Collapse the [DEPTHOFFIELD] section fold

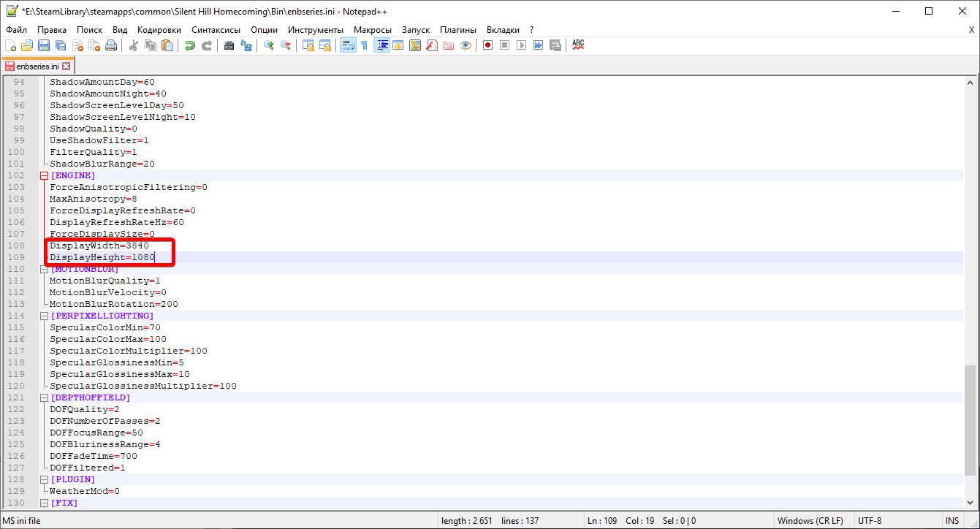[43, 397]
